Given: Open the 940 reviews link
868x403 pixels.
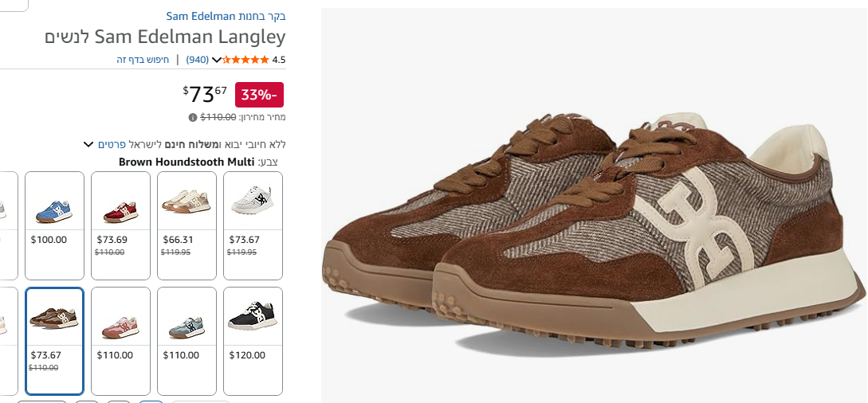Looking at the screenshot, I should 197,60.
